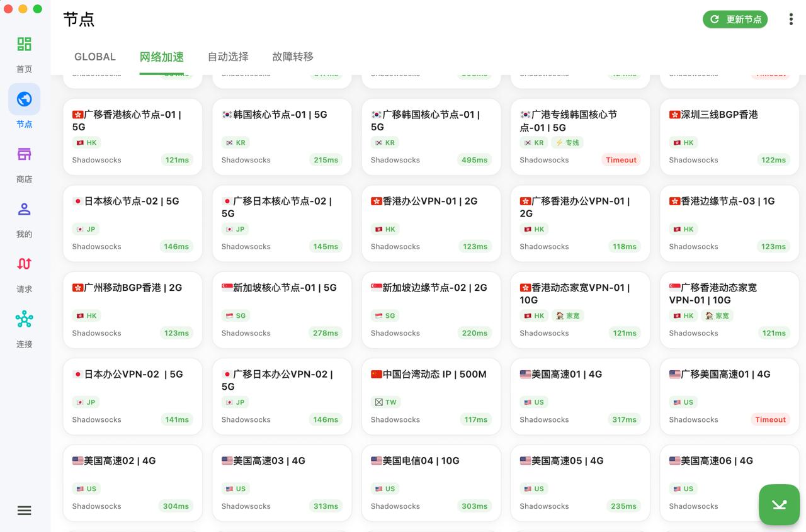Click the 更新节点 button

point(735,20)
